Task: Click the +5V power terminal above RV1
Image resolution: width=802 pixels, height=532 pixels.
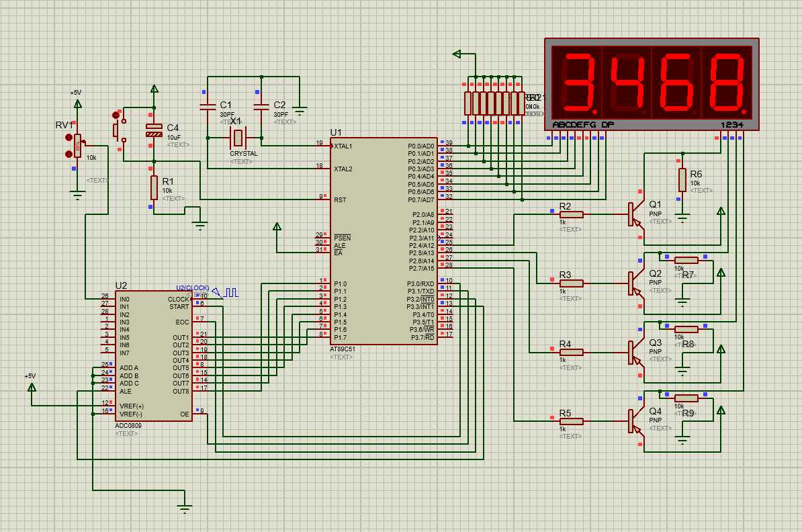Action: click(78, 104)
